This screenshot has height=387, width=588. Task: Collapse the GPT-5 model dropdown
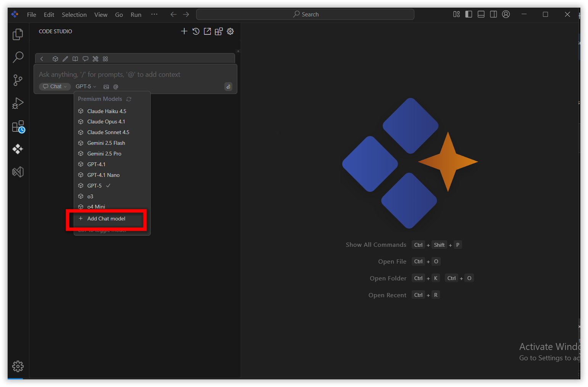(86, 87)
